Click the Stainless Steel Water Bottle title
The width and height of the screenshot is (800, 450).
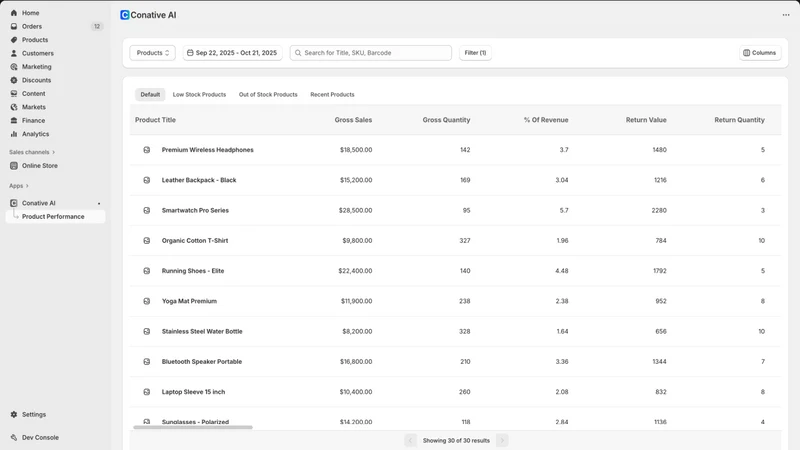point(202,332)
